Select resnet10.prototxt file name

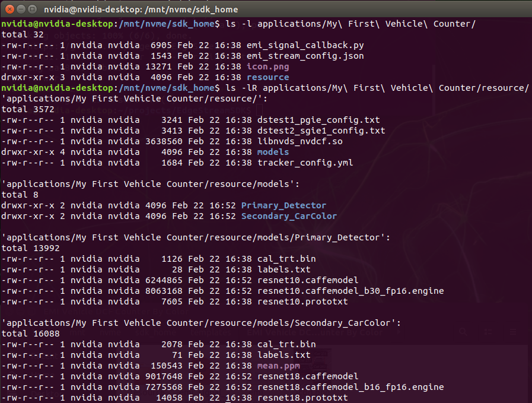tap(302, 302)
